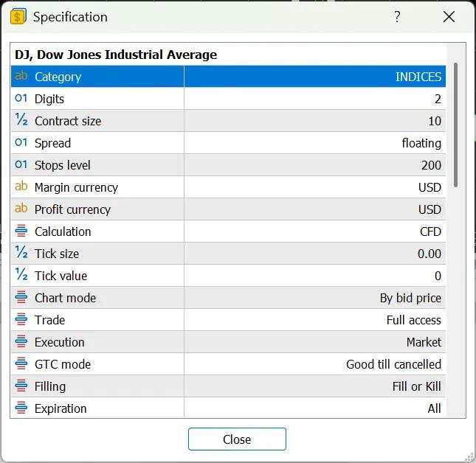Click the window resize grip corner
Viewport: 476px width, 463px height.
click(x=469, y=456)
